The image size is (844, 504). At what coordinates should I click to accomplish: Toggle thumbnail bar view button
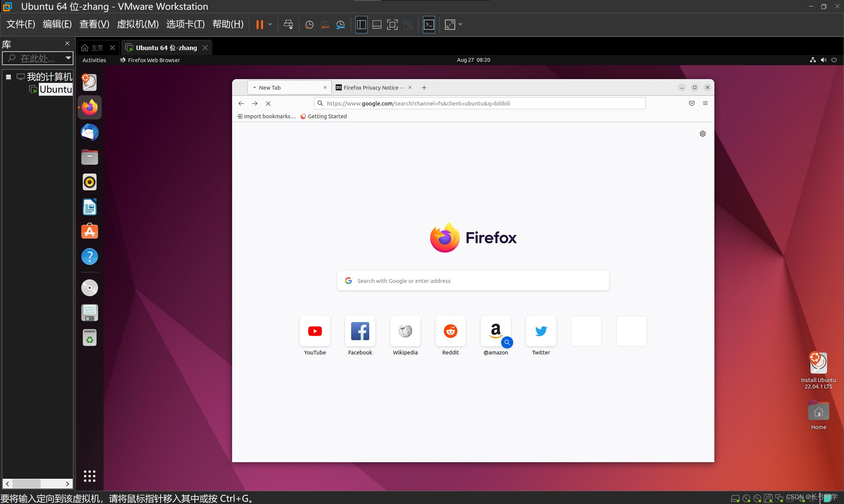click(377, 25)
